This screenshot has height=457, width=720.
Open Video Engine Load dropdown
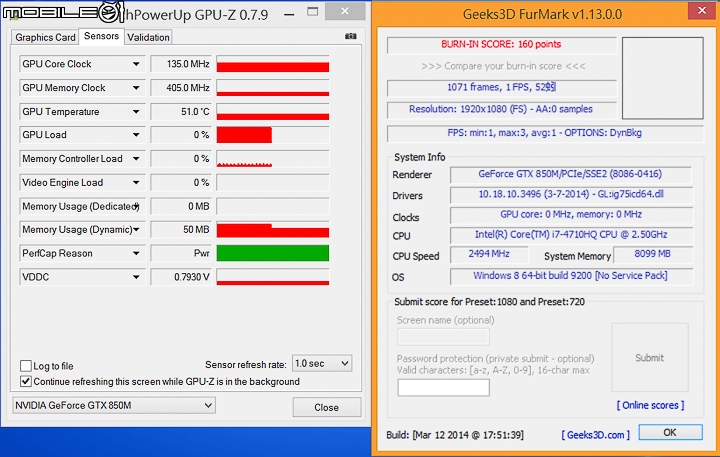(136, 182)
